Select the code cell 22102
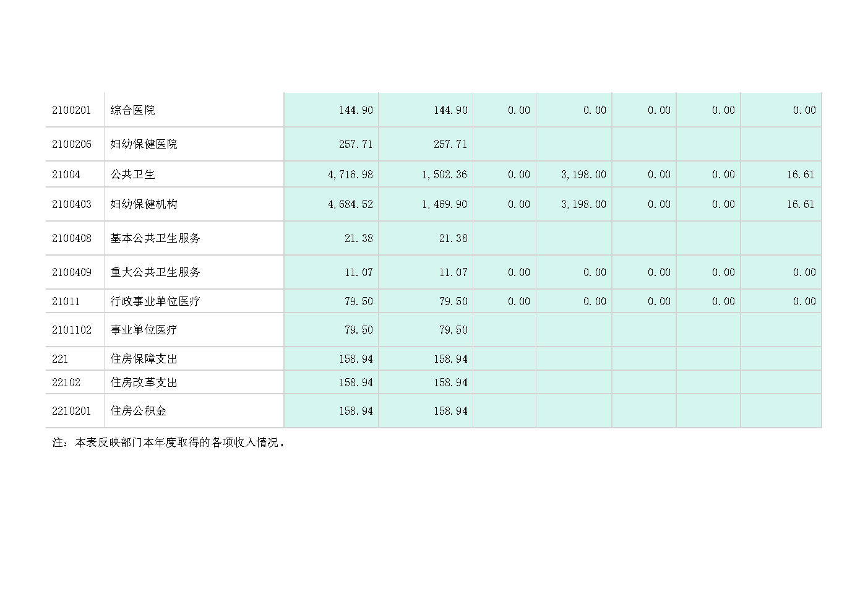Viewport: 868px width, 614px height. (66, 383)
